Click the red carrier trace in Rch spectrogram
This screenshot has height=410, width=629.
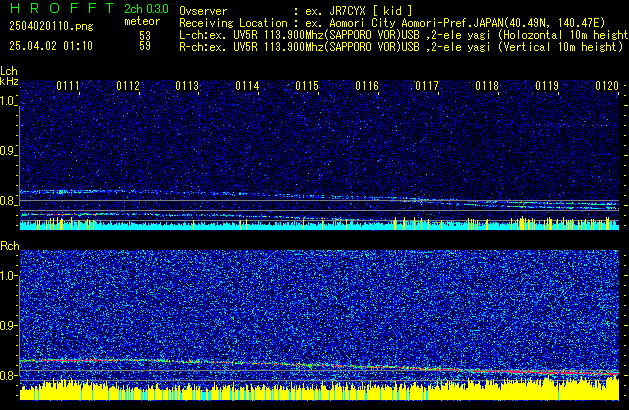pos(319,366)
